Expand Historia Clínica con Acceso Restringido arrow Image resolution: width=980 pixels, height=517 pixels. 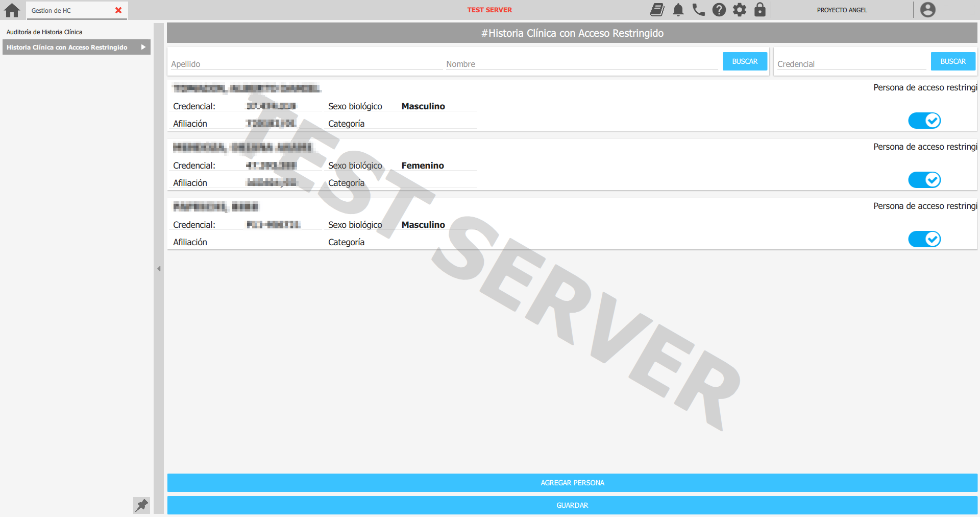(143, 47)
